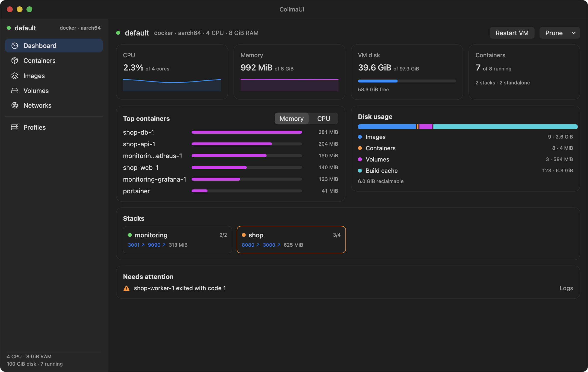This screenshot has height=372, width=588.
Task: Select the portainer container row
Action: (231, 191)
